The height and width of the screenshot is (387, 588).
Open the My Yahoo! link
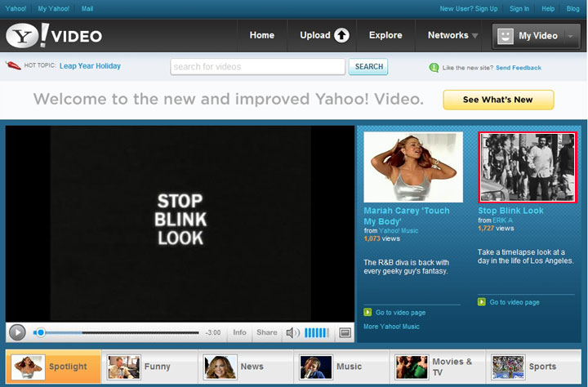point(53,9)
